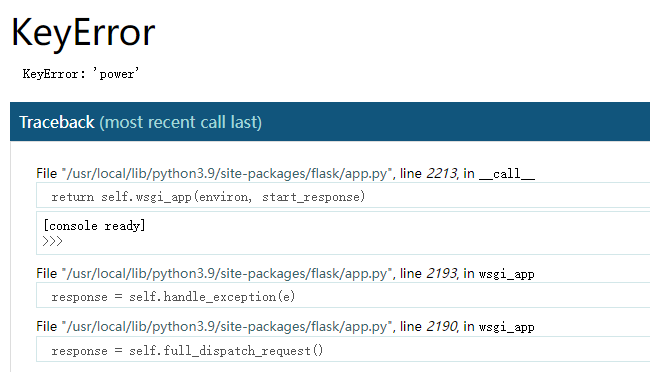Click the line number 2190
The height and width of the screenshot is (372, 650).
coord(441,327)
